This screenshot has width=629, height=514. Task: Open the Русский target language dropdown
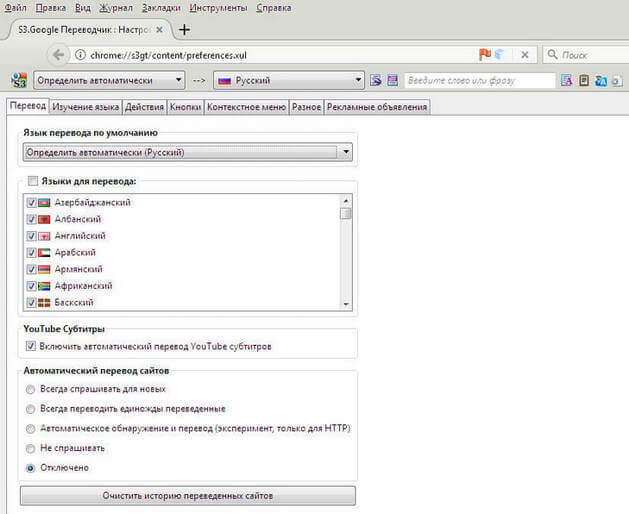(x=289, y=81)
